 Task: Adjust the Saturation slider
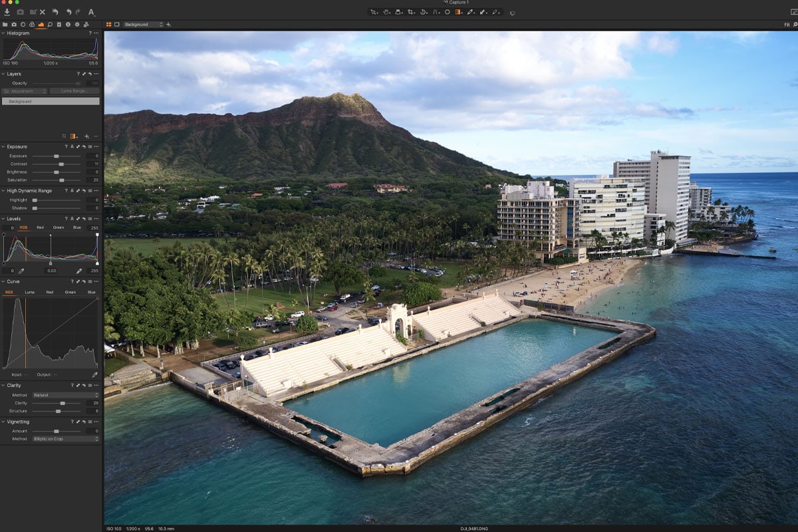(62, 180)
